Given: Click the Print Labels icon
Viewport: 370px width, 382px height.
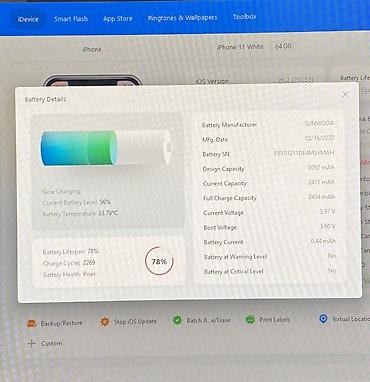Looking at the screenshot, I should [250, 320].
